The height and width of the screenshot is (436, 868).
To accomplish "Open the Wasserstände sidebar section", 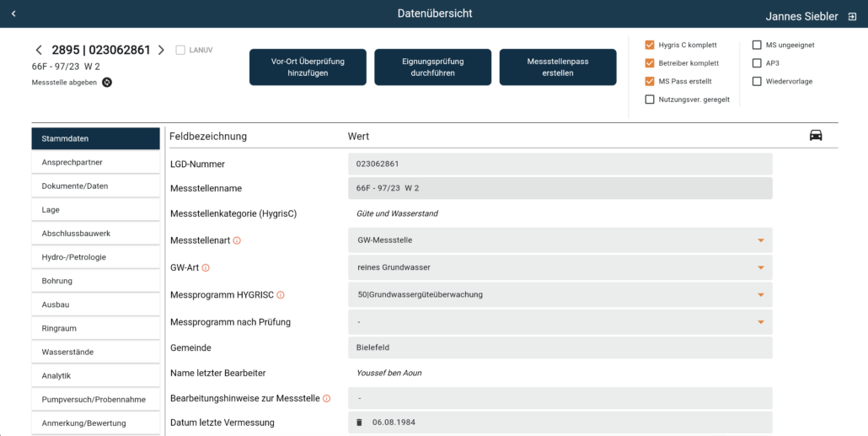I will pyautogui.click(x=95, y=352).
